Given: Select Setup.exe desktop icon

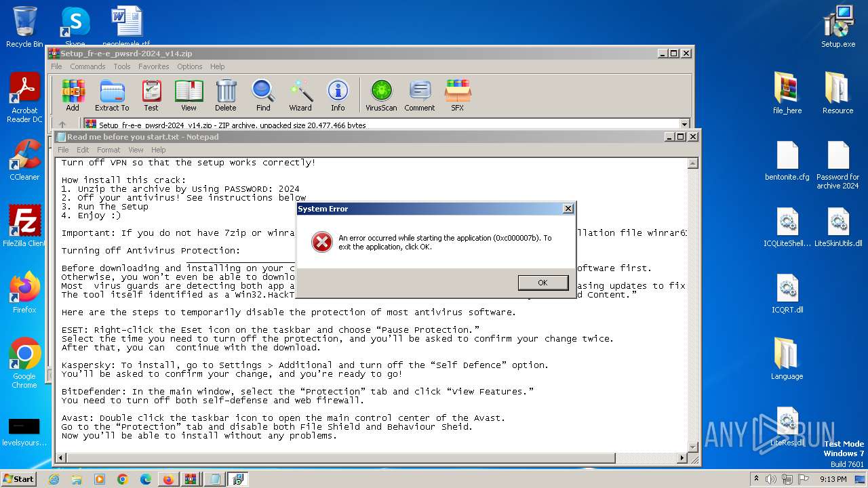Looking at the screenshot, I should pyautogui.click(x=838, y=27).
